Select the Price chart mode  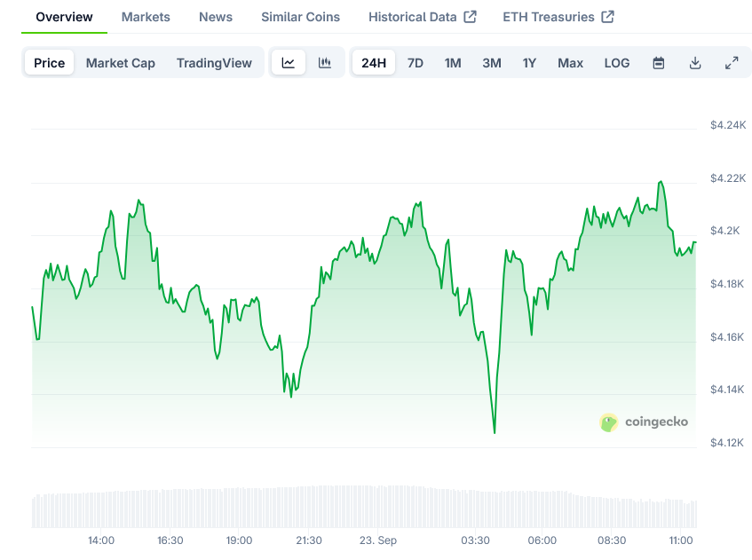pos(50,63)
